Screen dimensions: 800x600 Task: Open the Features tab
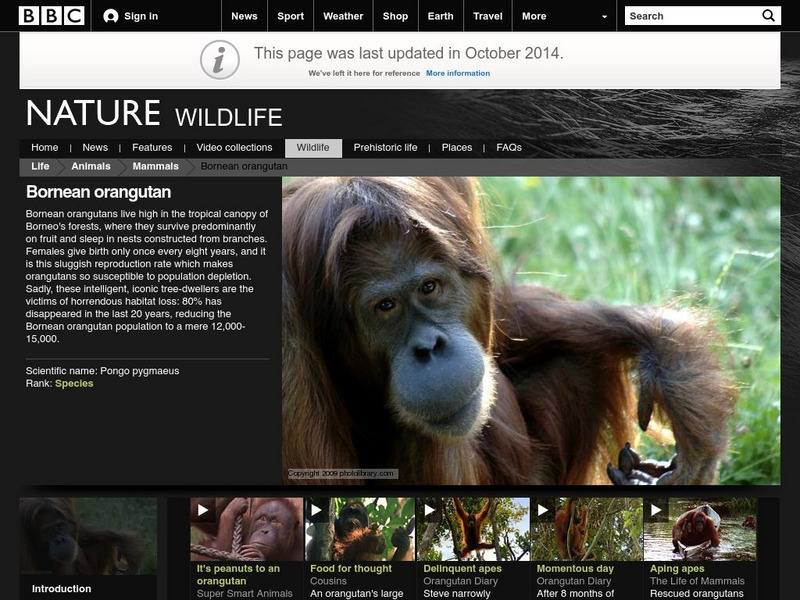point(152,147)
